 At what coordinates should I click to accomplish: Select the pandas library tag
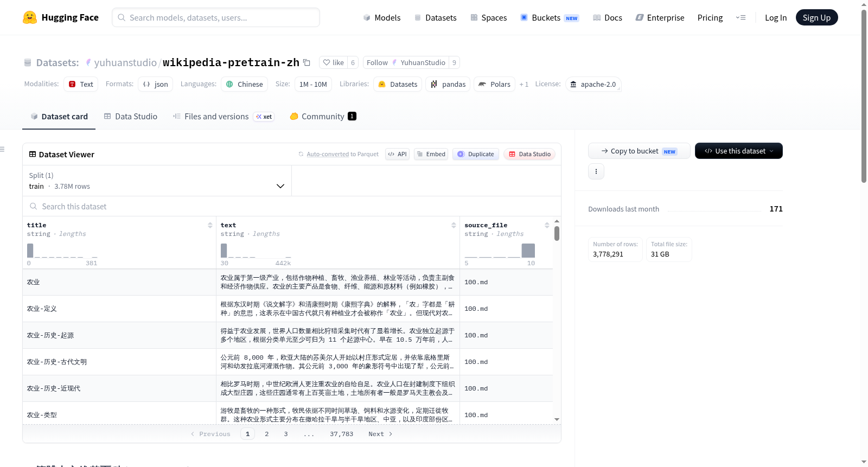[x=448, y=84]
